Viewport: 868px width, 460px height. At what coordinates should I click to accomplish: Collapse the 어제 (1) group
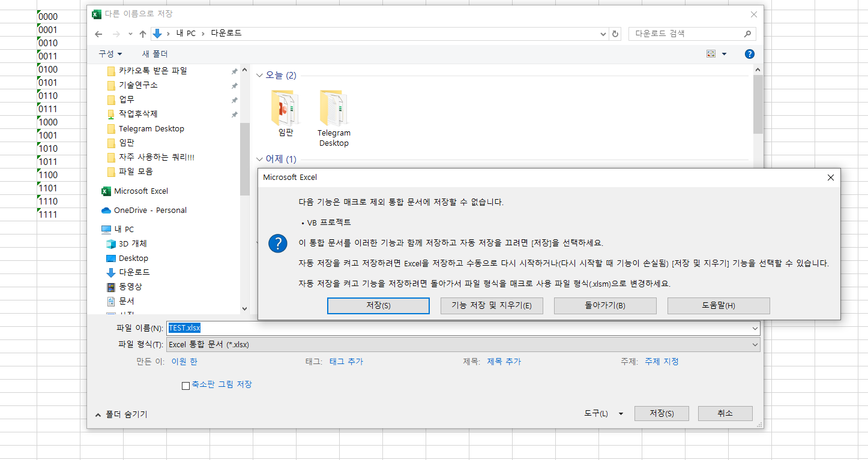click(259, 160)
